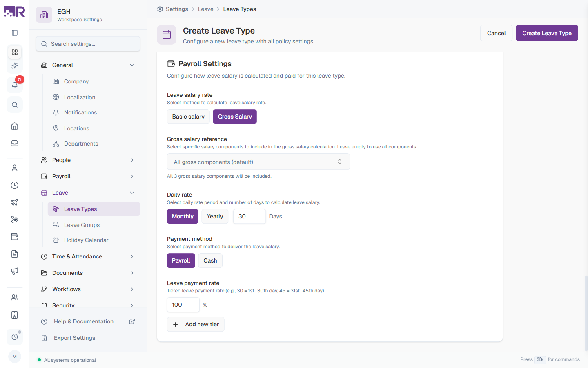Click Export Settings

[x=88, y=338]
